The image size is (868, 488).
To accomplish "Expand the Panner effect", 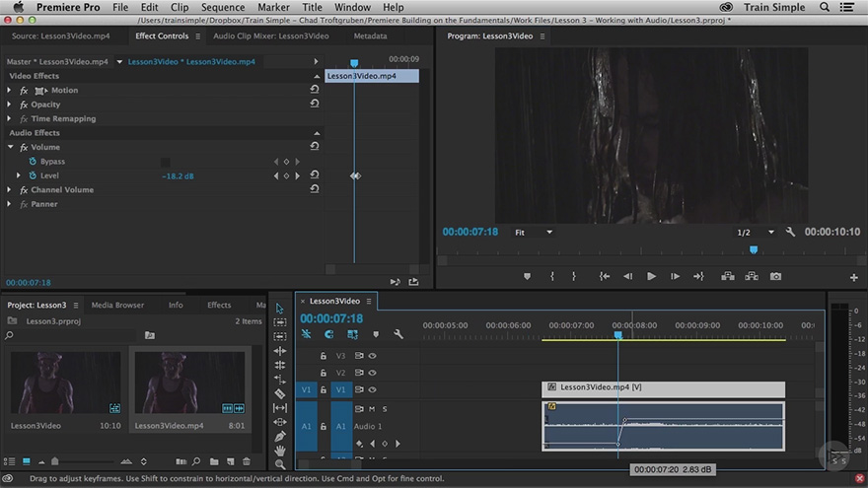I will tap(9, 204).
